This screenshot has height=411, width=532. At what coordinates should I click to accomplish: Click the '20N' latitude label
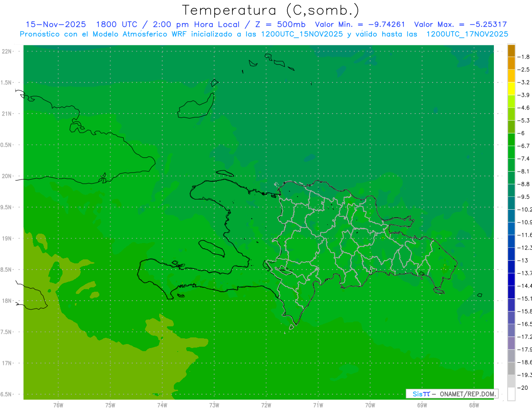7,176
